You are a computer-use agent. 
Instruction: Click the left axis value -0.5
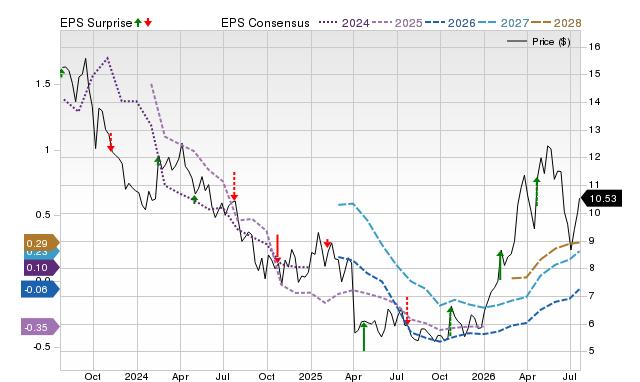(42, 347)
